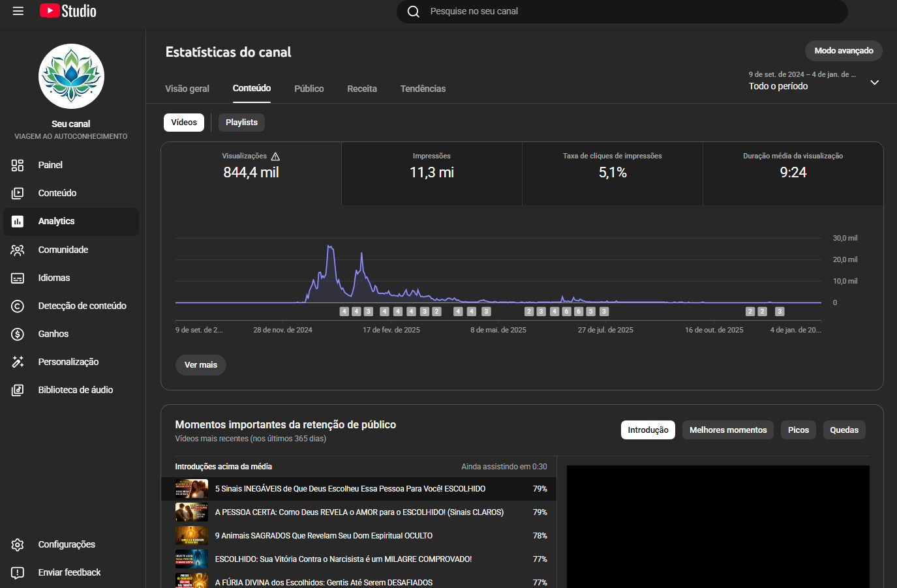897x588 pixels.
Task: Select Analytics in the sidebar
Action: coord(71,221)
